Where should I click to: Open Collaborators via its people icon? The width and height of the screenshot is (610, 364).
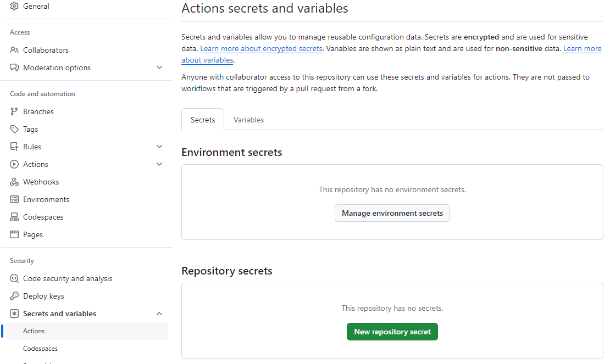[x=14, y=50]
